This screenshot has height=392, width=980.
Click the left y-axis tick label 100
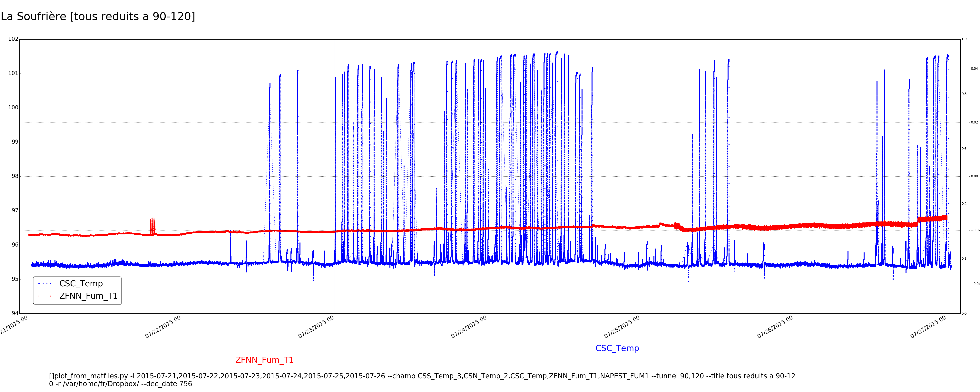(13, 107)
